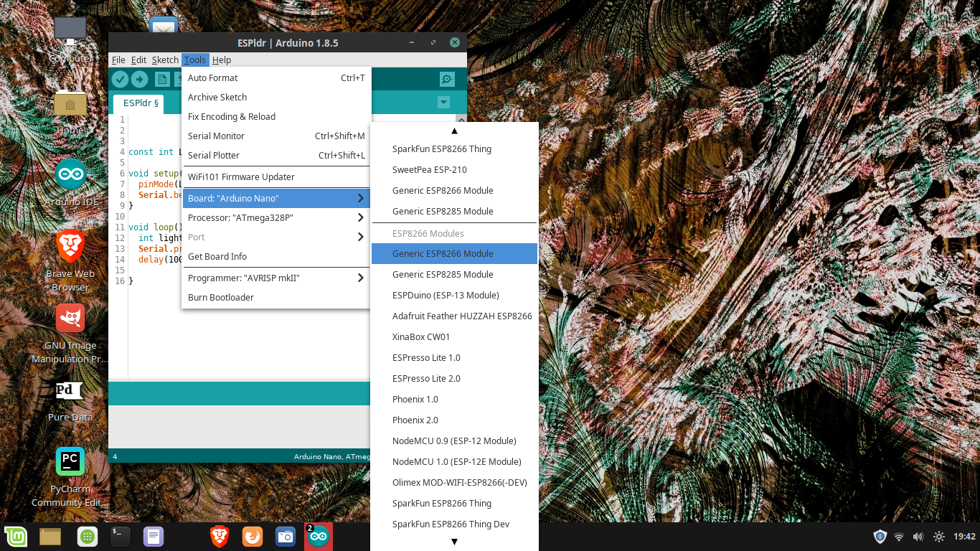
Task: Select XinaBox CW01 board
Action: (454, 336)
